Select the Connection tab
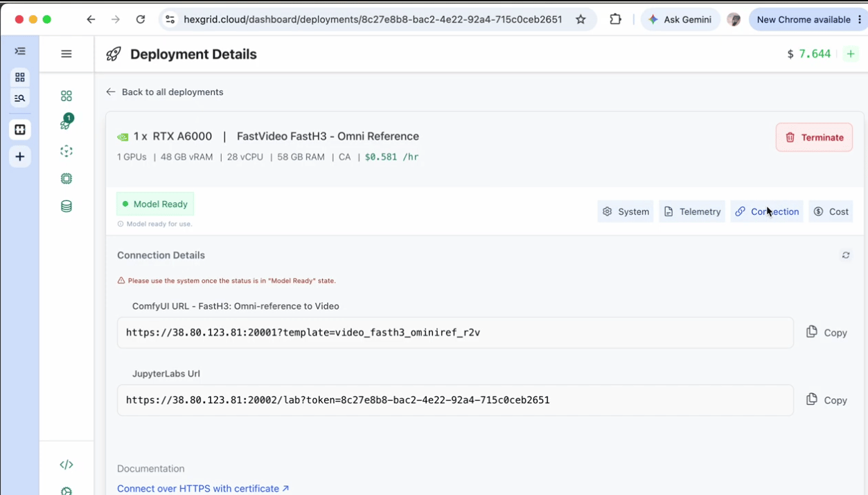This screenshot has height=495, width=868. (767, 211)
